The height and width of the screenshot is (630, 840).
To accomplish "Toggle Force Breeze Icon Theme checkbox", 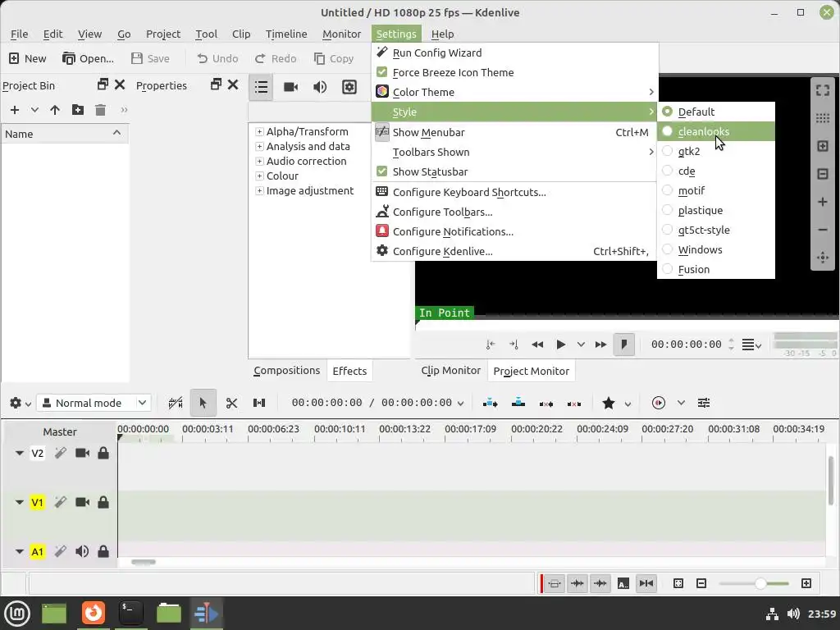I will coord(382,72).
